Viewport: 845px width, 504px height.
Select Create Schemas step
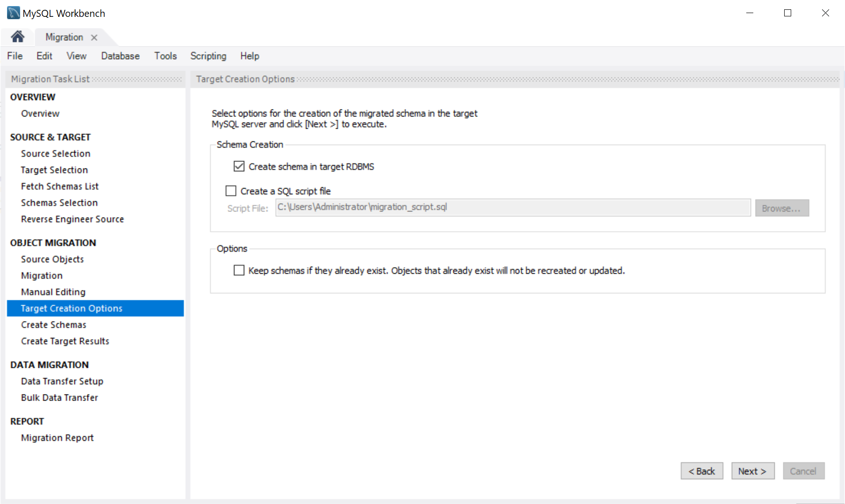tap(54, 325)
